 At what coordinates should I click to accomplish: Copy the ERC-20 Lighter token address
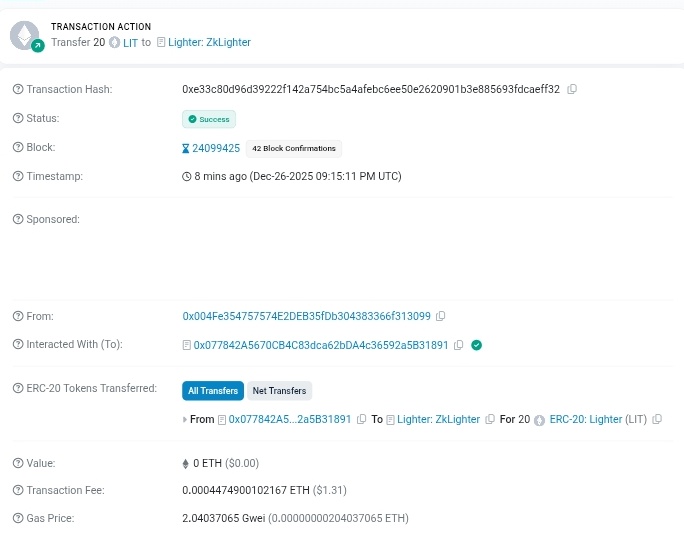pos(657,419)
